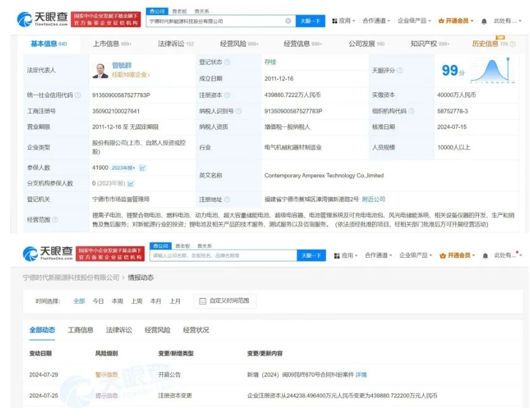Filter time range to 上月
Viewport: 530px width, 420px height.
(175, 301)
